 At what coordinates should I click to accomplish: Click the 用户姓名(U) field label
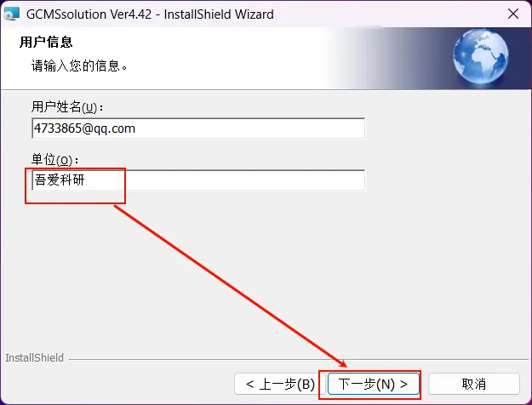[x=67, y=107]
